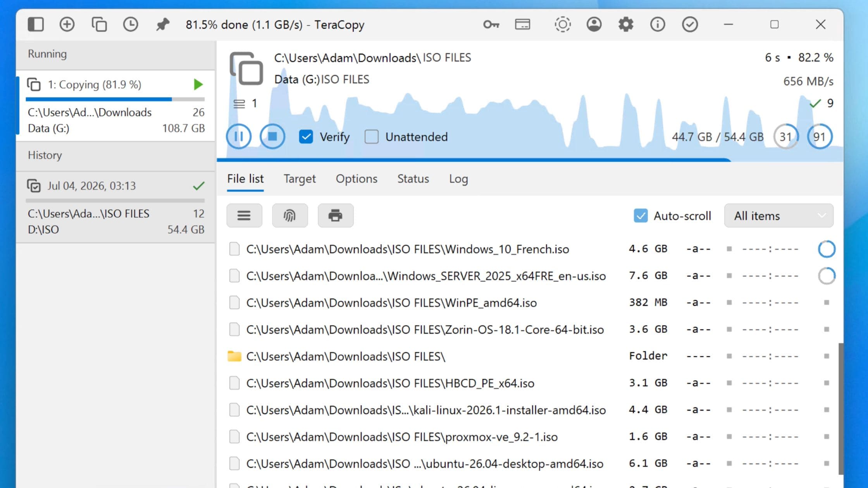Click the add new task plus icon
The image size is (868, 488).
click(x=67, y=24)
